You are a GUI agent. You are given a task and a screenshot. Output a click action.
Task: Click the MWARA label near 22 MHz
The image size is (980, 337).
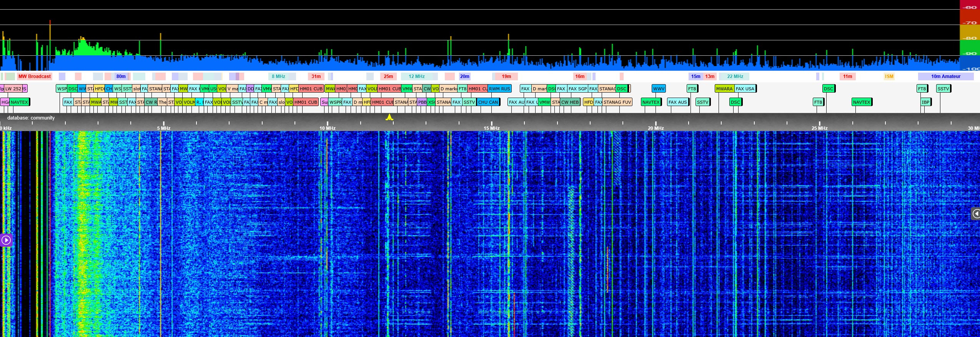click(x=724, y=89)
